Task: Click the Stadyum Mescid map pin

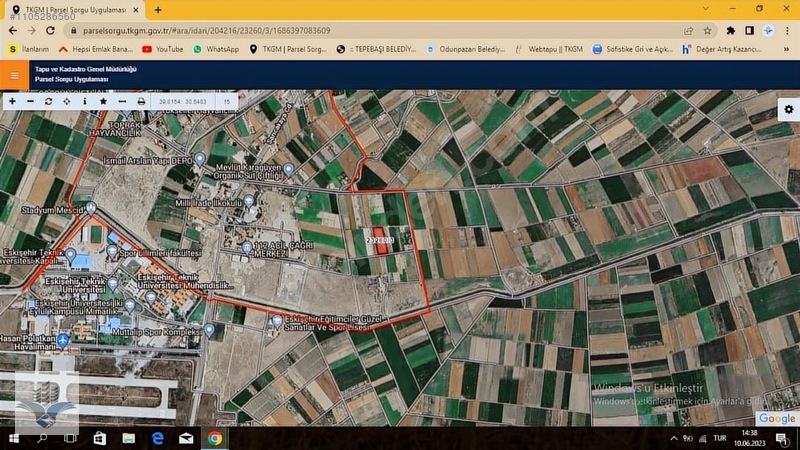Action: tap(91, 208)
